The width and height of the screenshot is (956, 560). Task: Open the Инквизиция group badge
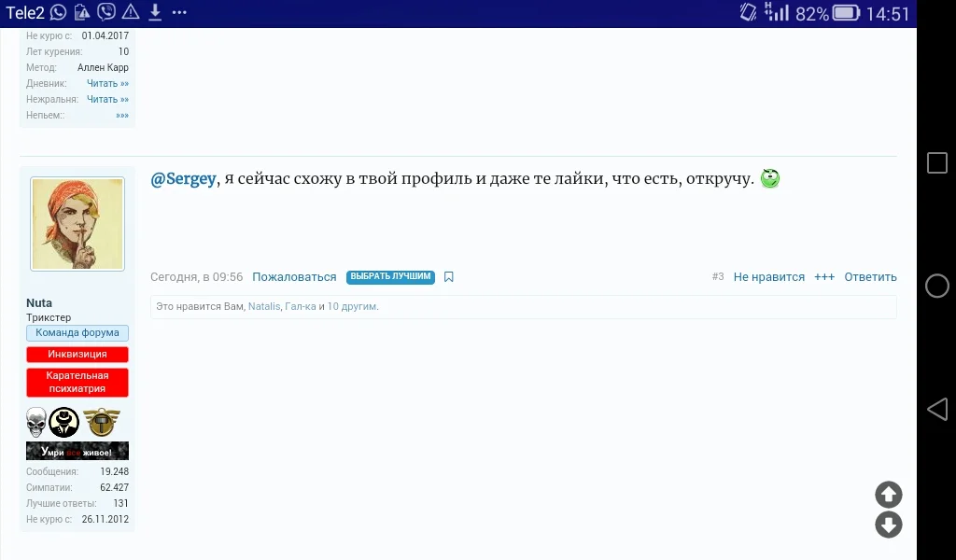(77, 354)
